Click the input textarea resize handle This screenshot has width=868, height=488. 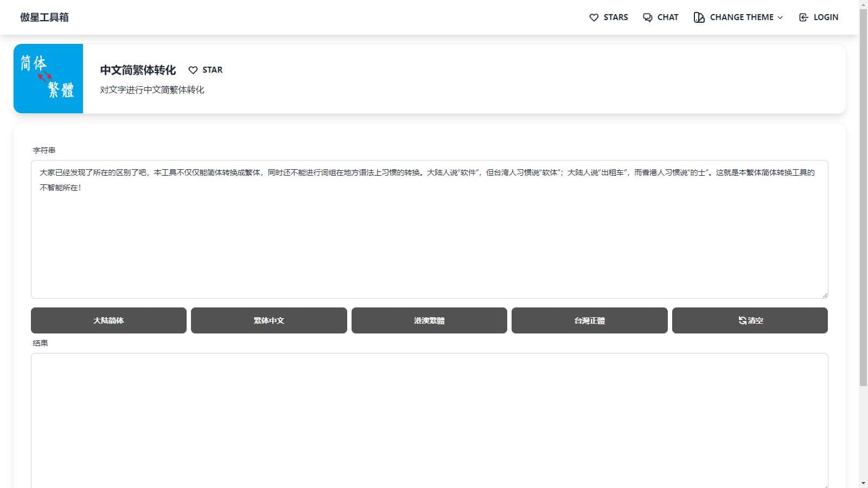coord(825,295)
